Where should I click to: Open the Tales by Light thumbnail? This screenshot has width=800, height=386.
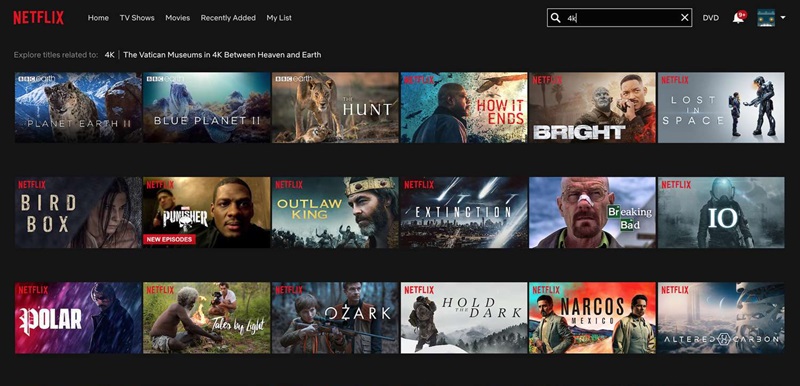click(x=207, y=318)
